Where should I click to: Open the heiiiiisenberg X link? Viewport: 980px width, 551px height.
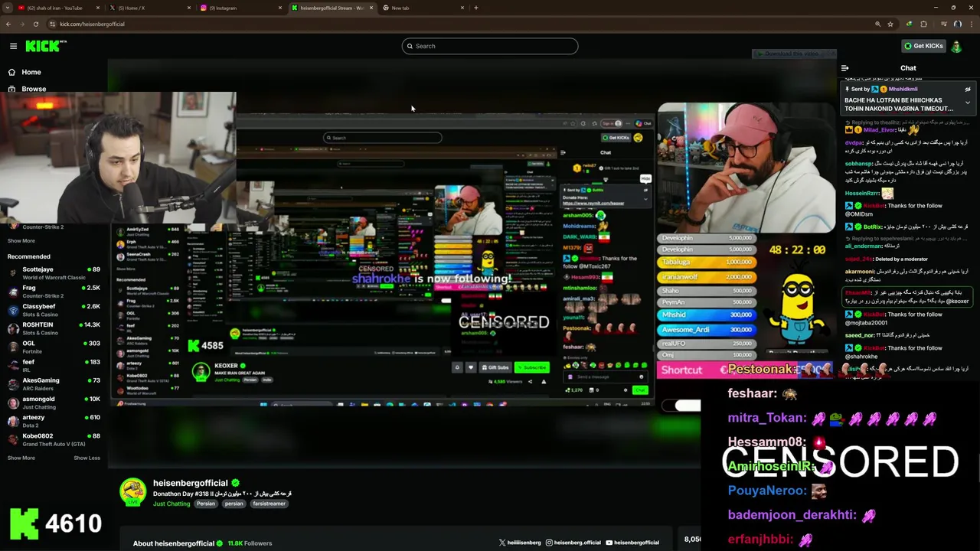(x=520, y=543)
